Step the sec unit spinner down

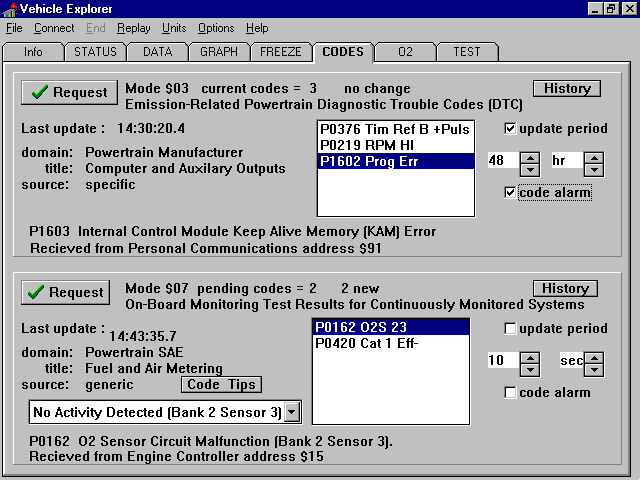coord(594,366)
